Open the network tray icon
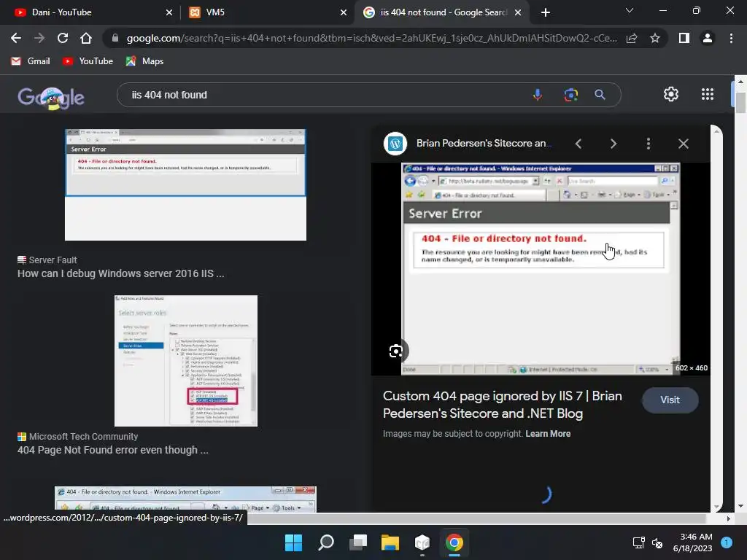Screen dimensions: 747x560 pyautogui.click(x=638, y=542)
